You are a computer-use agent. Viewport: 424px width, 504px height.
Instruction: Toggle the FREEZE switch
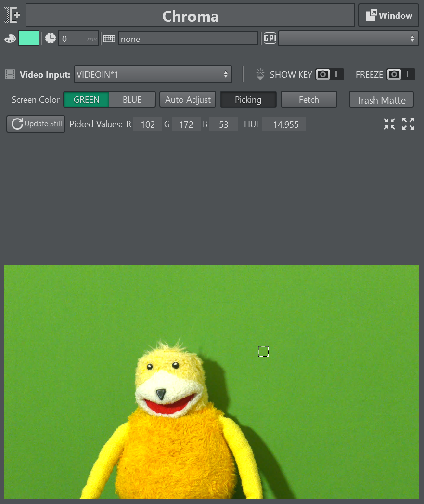click(401, 75)
